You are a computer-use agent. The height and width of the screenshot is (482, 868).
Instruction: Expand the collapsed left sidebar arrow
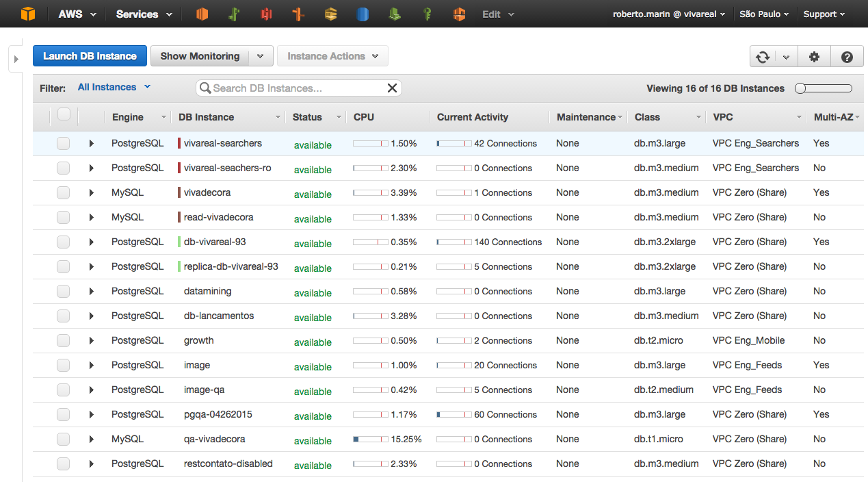[16, 60]
